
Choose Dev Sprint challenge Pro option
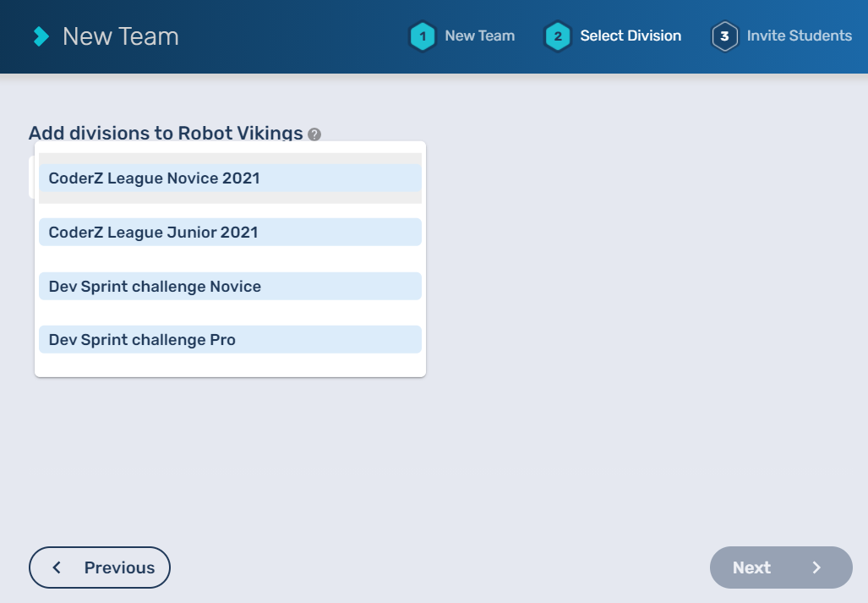tap(230, 339)
